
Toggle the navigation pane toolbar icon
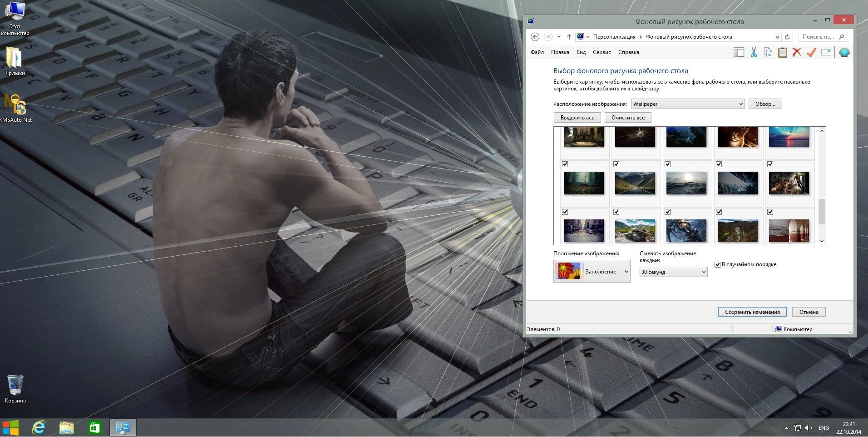[x=739, y=52]
